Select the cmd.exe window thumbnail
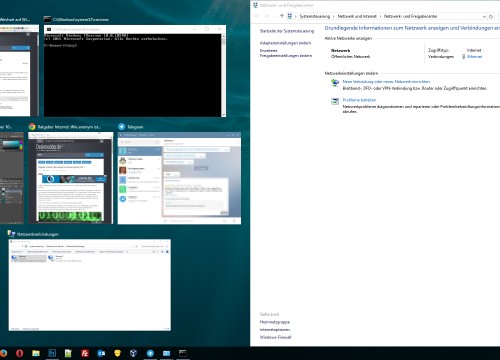 point(135,71)
